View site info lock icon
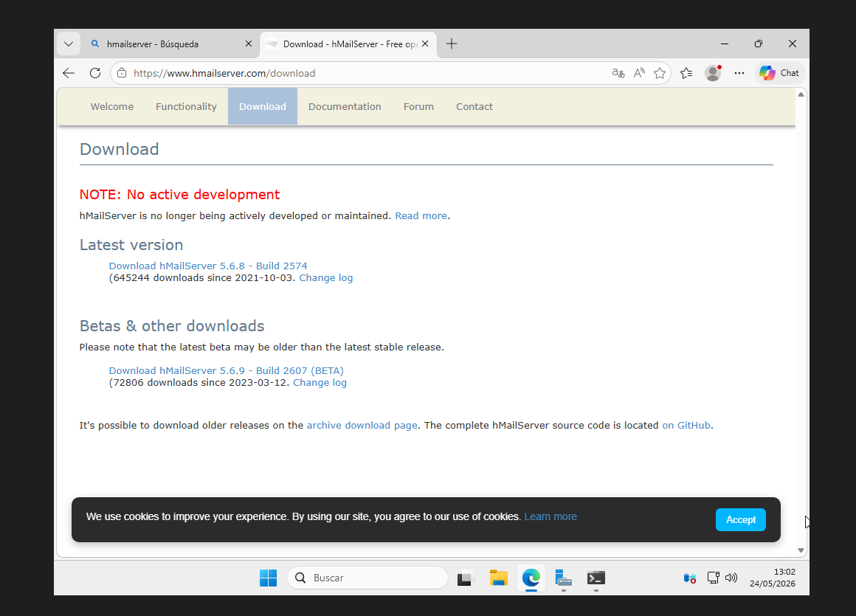Screen dimensions: 856x616 (x=122, y=73)
